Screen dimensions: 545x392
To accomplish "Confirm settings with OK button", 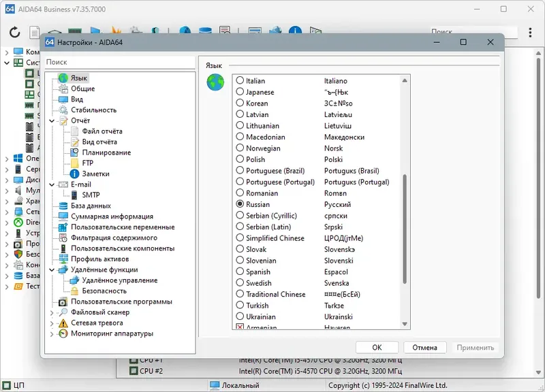I will 377,348.
